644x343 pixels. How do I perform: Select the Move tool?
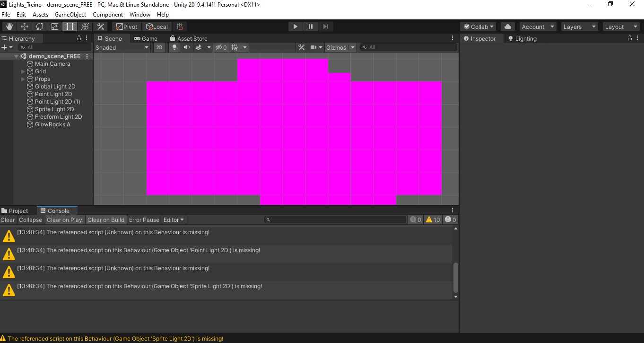tap(25, 26)
